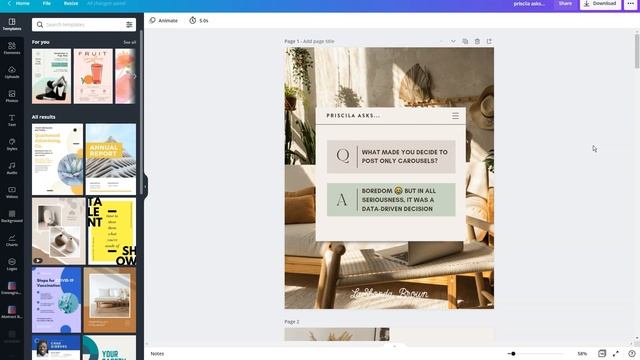Open the Audio panel
This screenshot has height=360, width=640.
(12, 168)
